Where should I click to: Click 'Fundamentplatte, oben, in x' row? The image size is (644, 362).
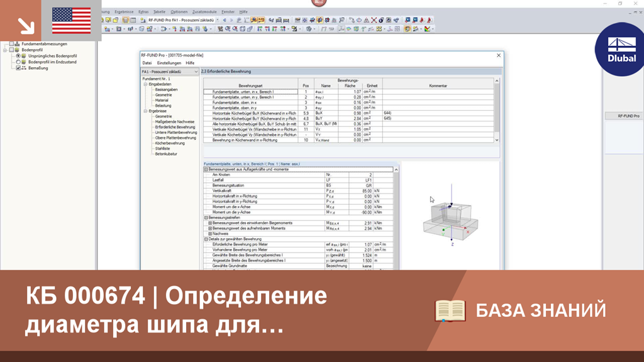click(x=348, y=102)
